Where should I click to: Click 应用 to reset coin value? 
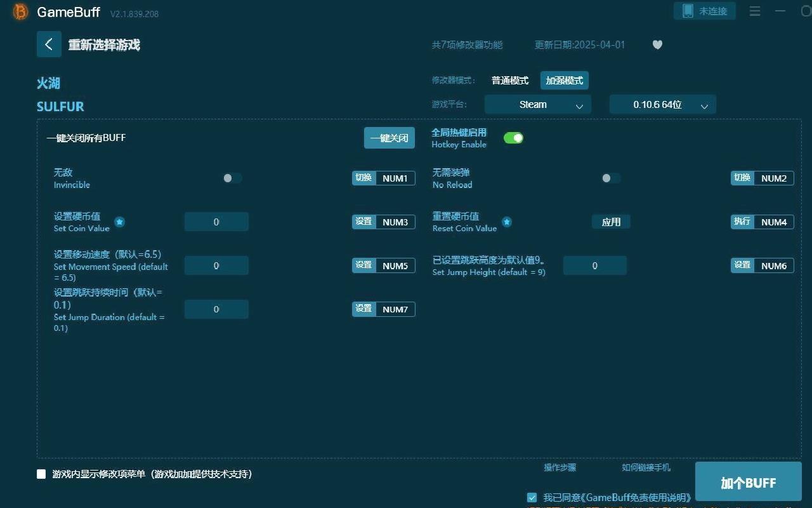[x=612, y=222]
